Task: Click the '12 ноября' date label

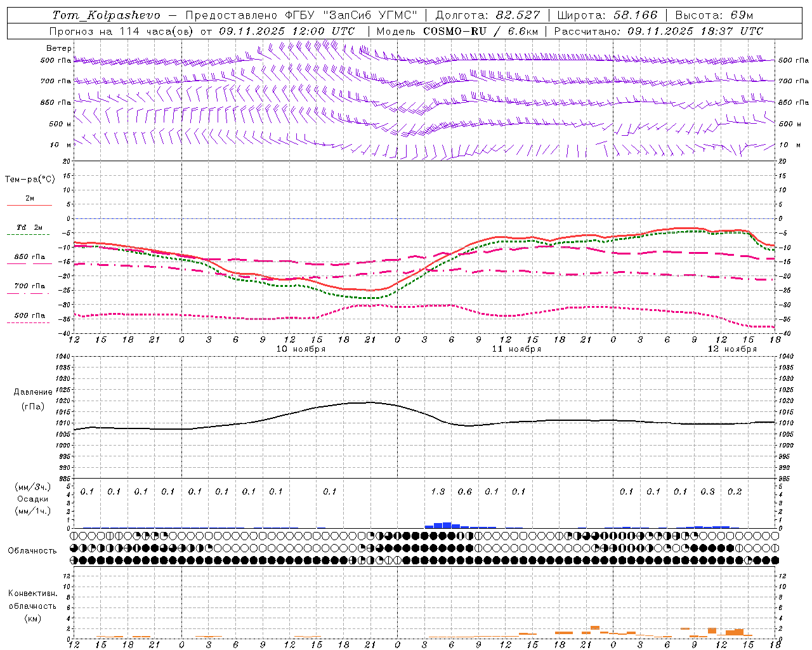Action: coord(732,349)
